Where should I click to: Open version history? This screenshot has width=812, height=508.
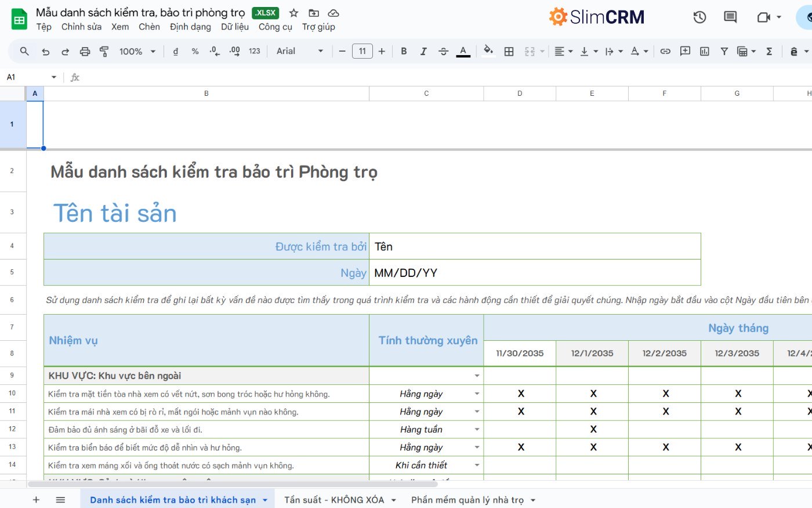tap(699, 17)
